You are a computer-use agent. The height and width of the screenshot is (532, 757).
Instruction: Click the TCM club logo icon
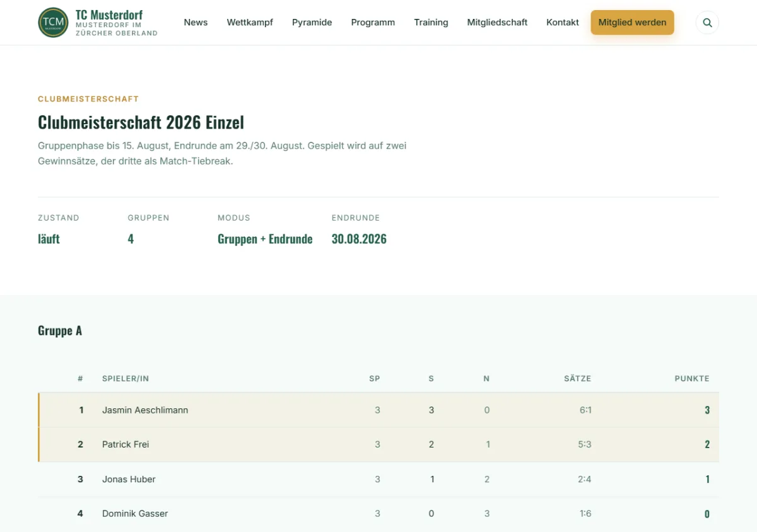click(53, 23)
